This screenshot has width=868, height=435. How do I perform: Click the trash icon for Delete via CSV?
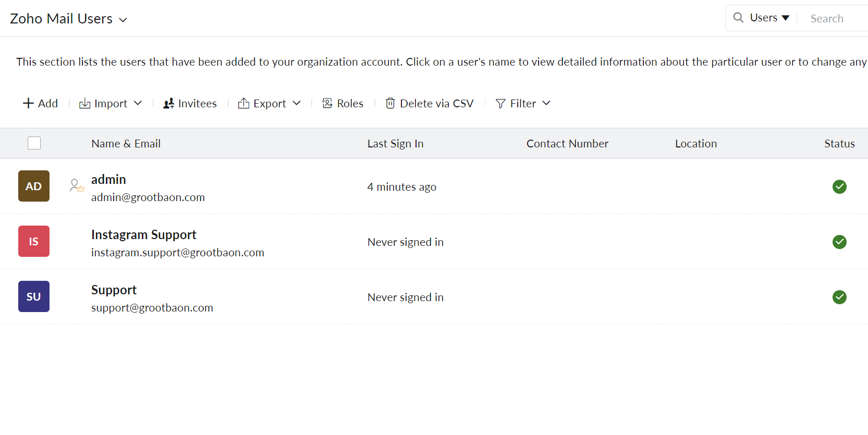390,103
